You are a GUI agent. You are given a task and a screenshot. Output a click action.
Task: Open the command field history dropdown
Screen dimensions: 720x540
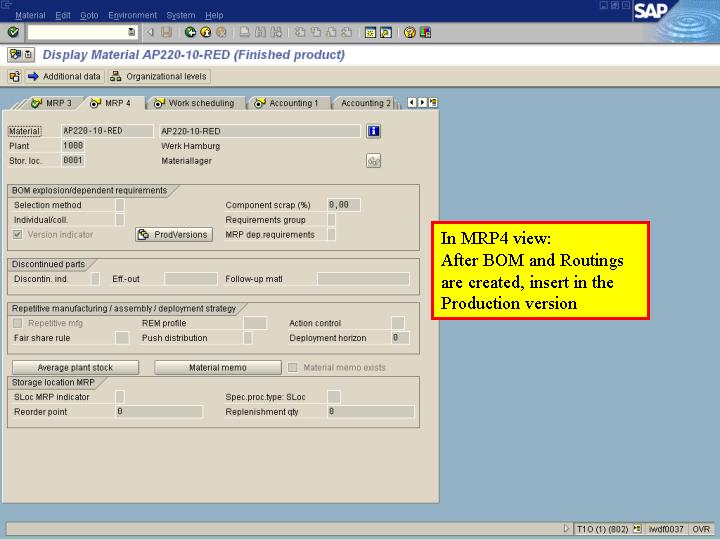click(132, 32)
